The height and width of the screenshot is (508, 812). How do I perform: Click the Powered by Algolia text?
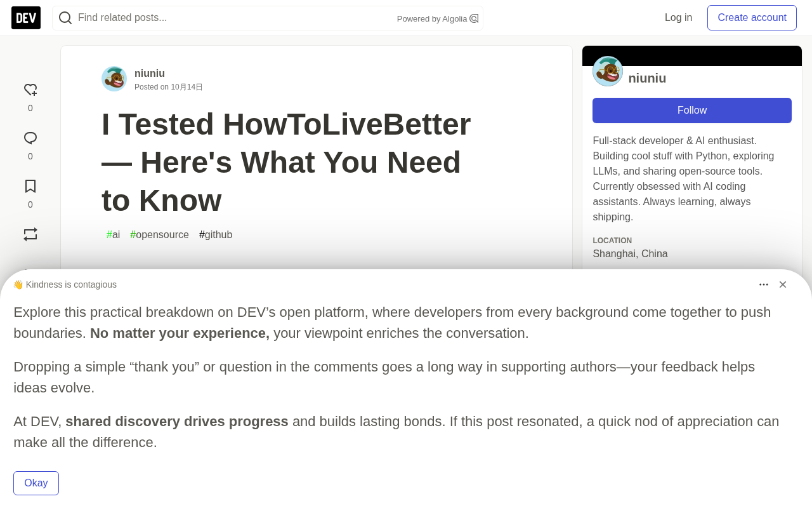(x=432, y=19)
